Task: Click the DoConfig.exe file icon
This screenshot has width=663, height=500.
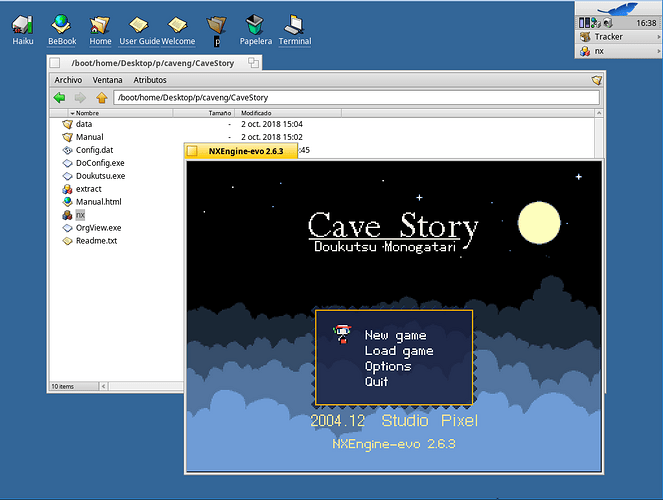Action: click(67, 163)
